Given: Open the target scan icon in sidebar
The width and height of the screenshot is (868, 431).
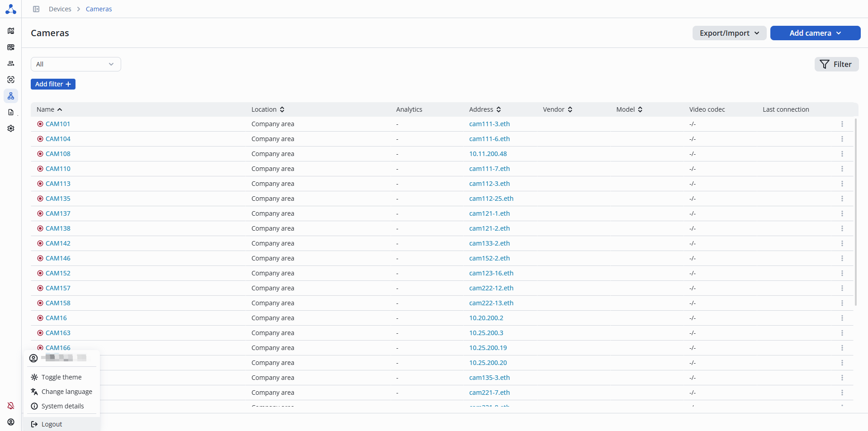Looking at the screenshot, I should pyautogui.click(x=11, y=80).
